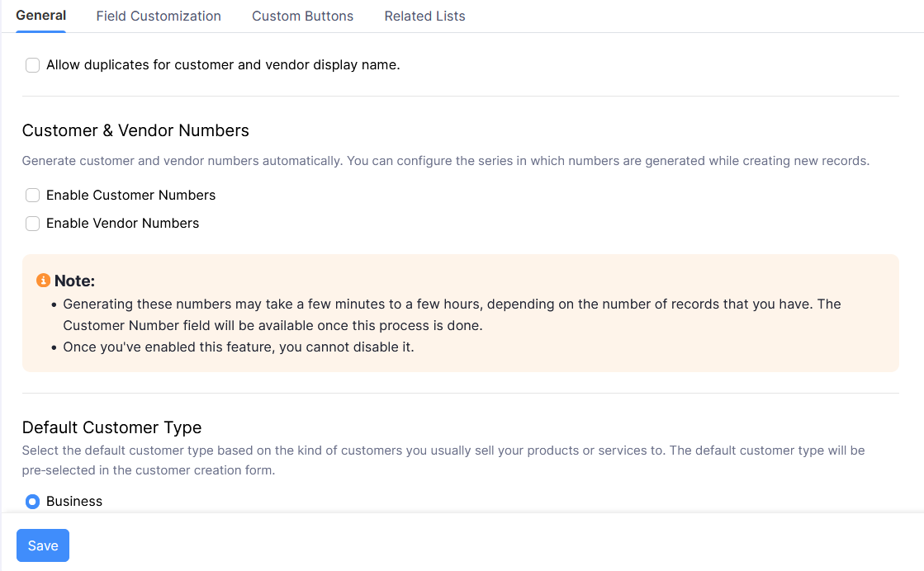
Task: Click the 'Business' option label text
Action: point(74,502)
